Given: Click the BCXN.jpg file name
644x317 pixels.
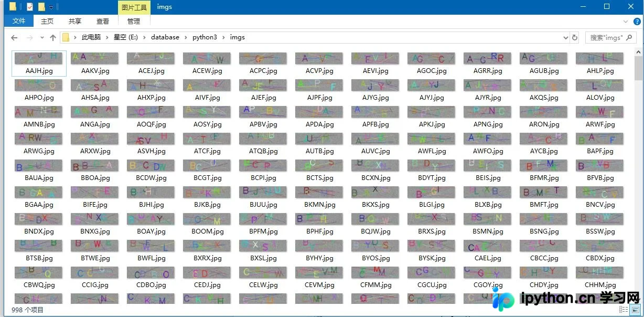Looking at the screenshot, I should [375, 178].
